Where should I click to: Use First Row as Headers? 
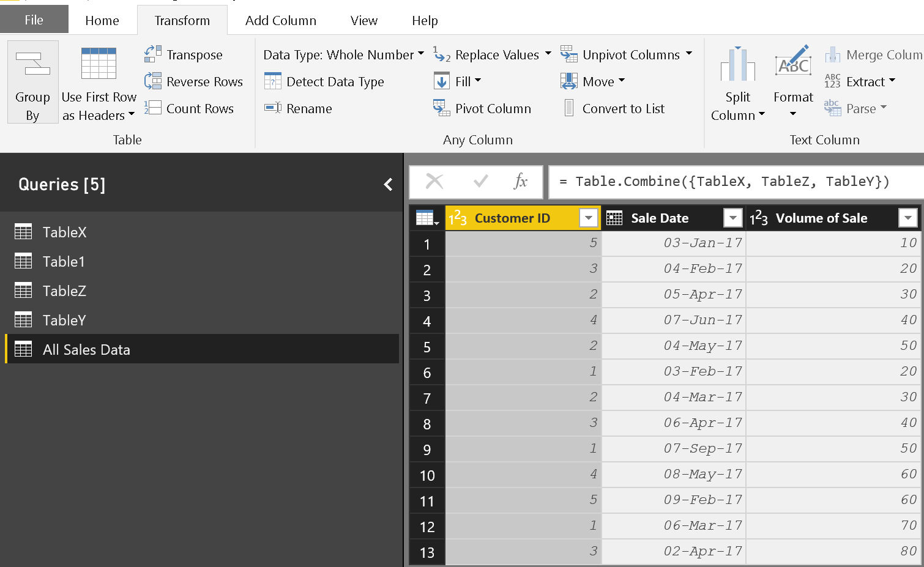click(x=98, y=83)
